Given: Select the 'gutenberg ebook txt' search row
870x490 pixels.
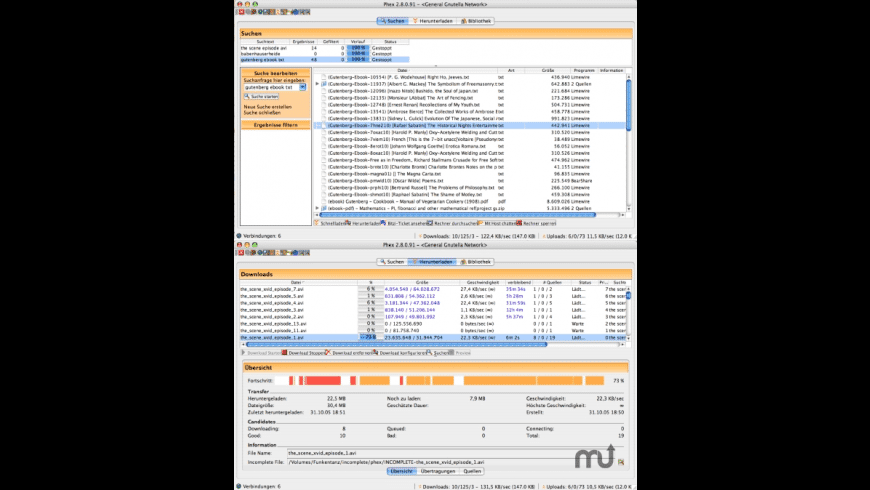Looking at the screenshot, I should tap(325, 59).
